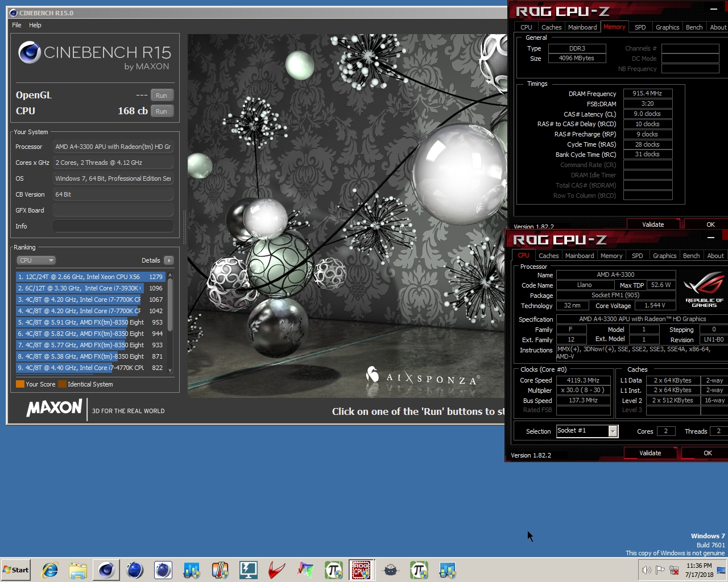The width and height of the screenshot is (728, 582).
Task: Switch to ROG CPU-Z taskbar button
Action: pos(362,569)
